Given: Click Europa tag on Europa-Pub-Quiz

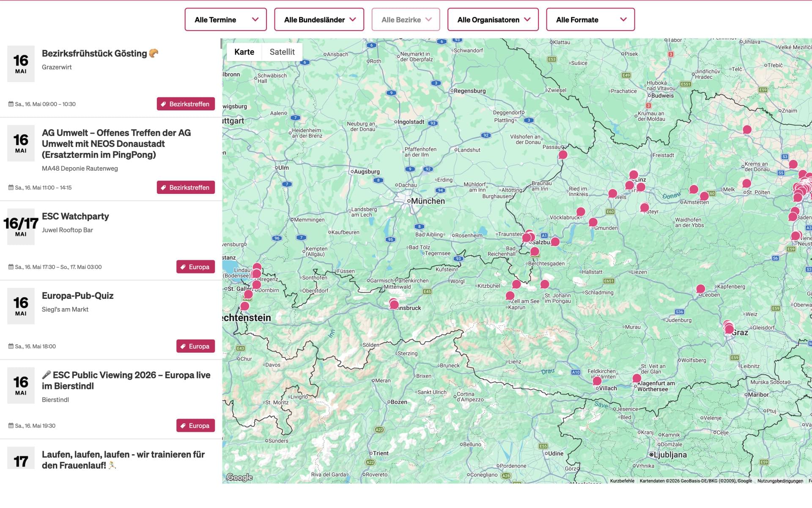Looking at the screenshot, I should coord(195,346).
